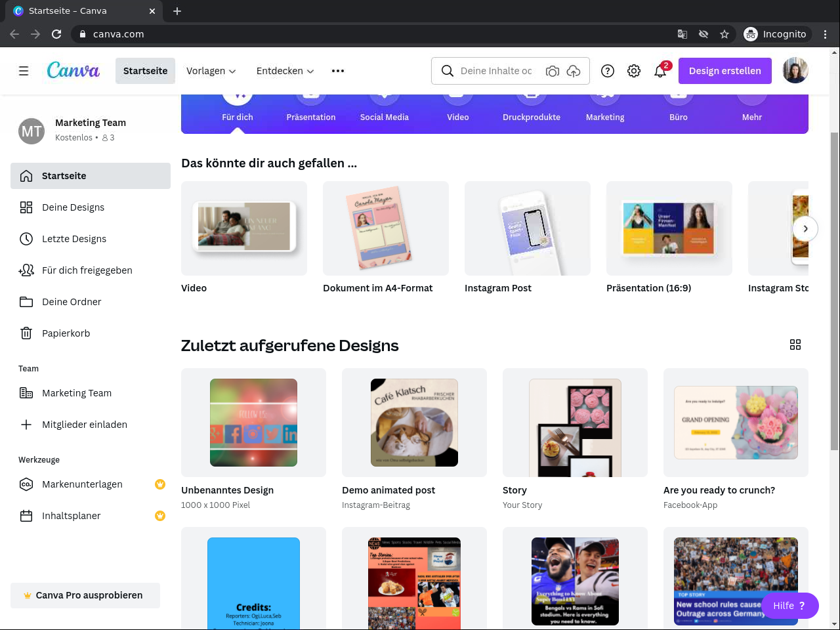Screen dimensions: 840x630
Task: Click the Canva logo
Action: pos(73,70)
